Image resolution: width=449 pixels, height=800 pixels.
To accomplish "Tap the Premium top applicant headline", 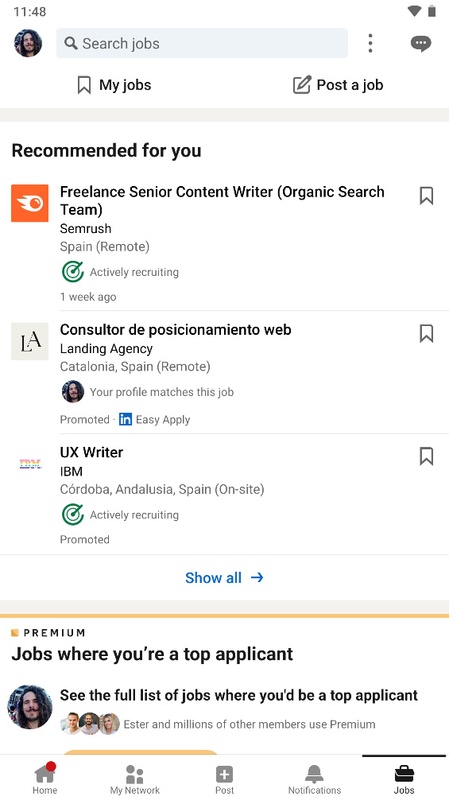I will pos(152,654).
